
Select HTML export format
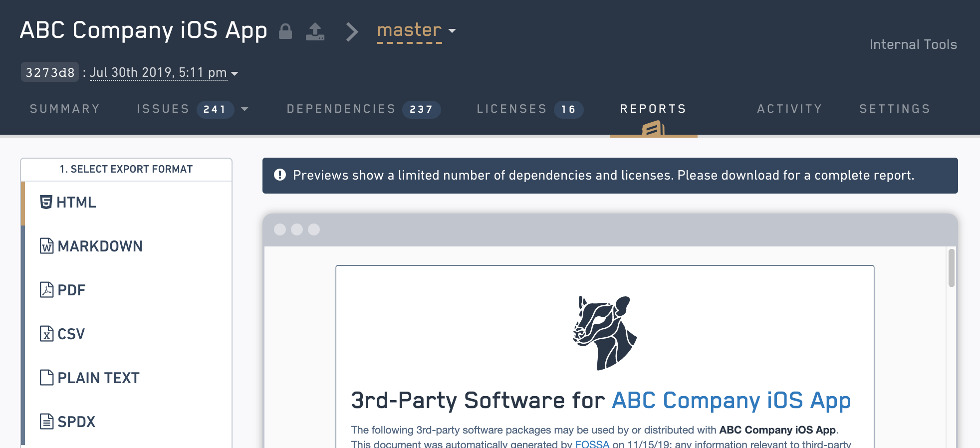[128, 203]
